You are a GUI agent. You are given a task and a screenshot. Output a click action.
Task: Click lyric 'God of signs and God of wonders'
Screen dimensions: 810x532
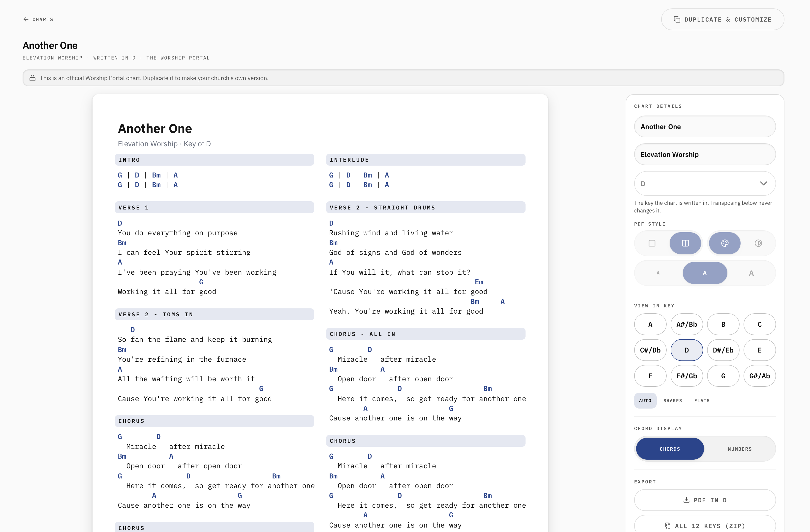click(396, 252)
